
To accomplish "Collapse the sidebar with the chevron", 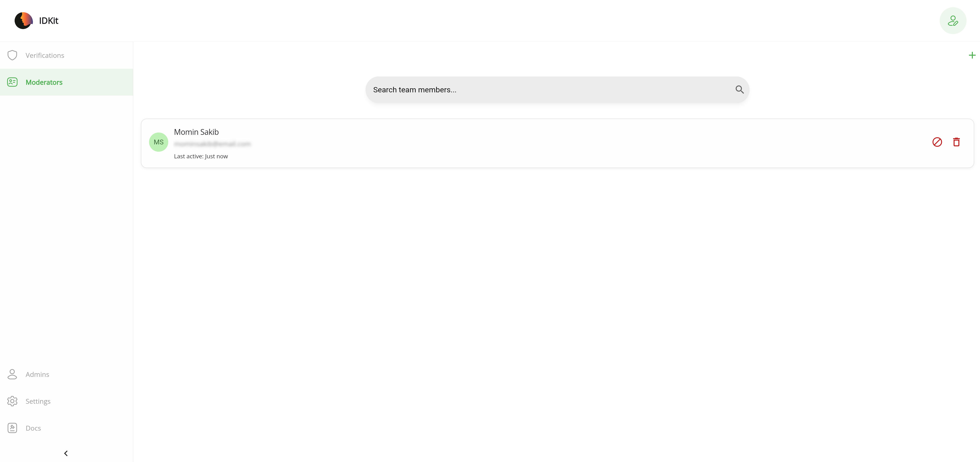I will [x=66, y=453].
